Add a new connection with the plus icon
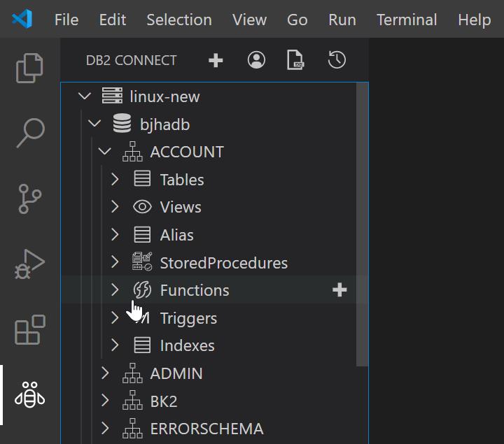The width and height of the screenshot is (504, 444). pos(216,60)
